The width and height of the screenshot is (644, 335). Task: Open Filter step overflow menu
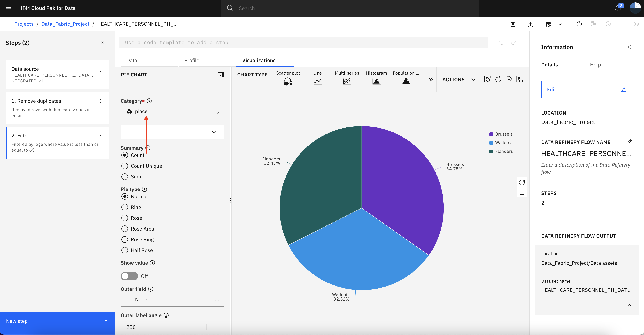(x=100, y=135)
